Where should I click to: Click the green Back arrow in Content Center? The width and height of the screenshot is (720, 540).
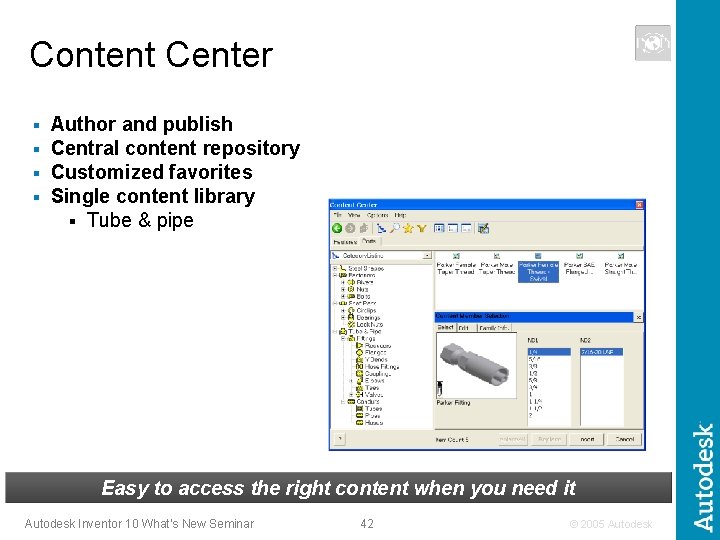point(337,228)
